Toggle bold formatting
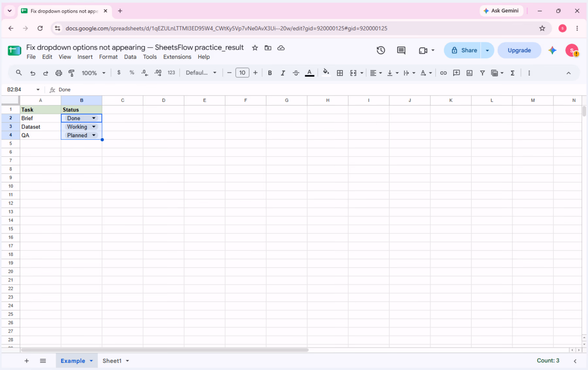Image resolution: width=588 pixels, height=370 pixels. tap(270, 73)
